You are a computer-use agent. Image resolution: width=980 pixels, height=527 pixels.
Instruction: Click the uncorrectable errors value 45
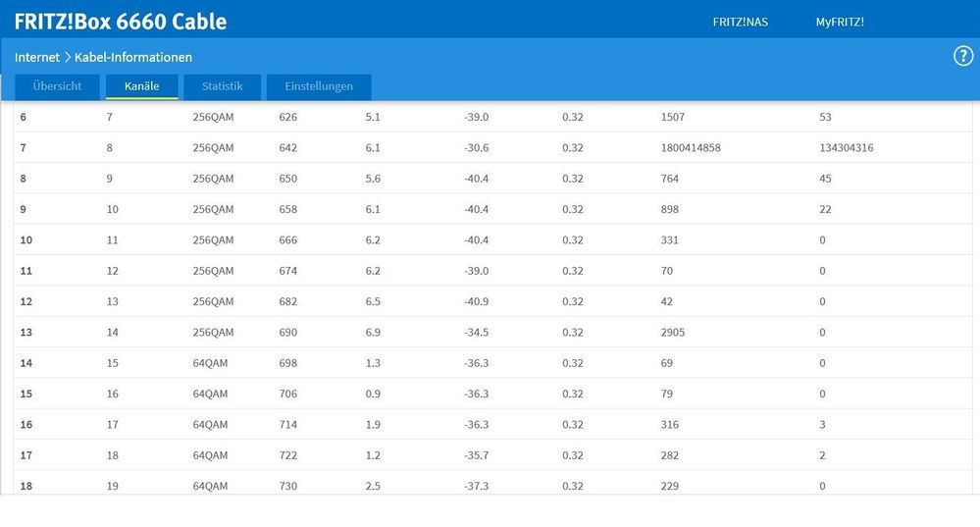pyautogui.click(x=825, y=179)
